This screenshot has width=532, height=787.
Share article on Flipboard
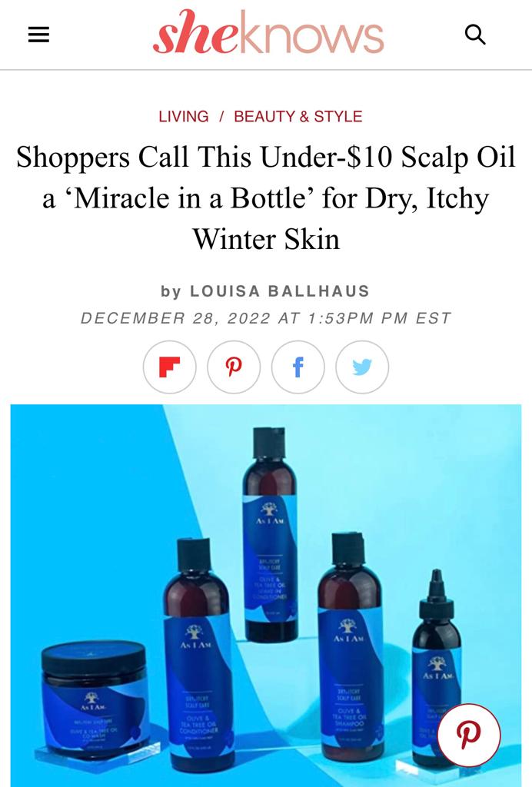(x=170, y=367)
